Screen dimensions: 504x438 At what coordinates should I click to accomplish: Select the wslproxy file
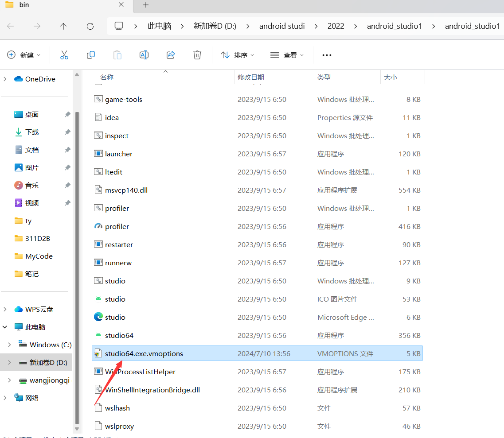click(257, 426)
